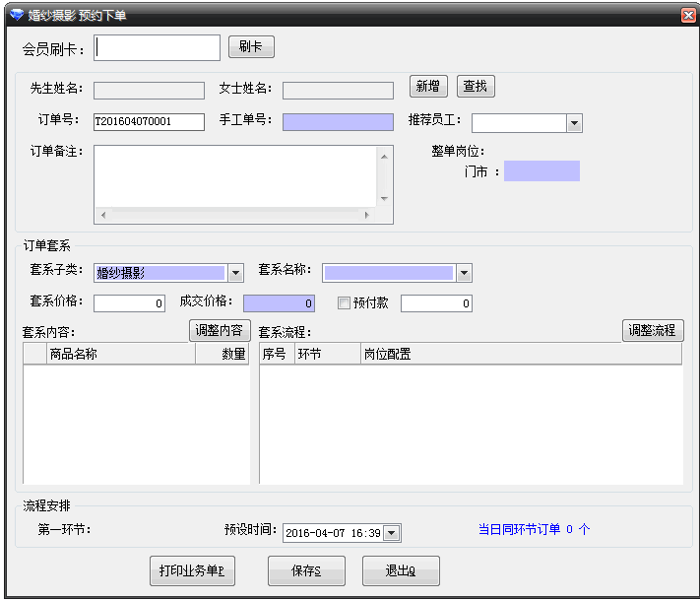The width and height of the screenshot is (700, 601).
Task: Open the 预设时间 date picker dropdown
Action: [x=391, y=533]
